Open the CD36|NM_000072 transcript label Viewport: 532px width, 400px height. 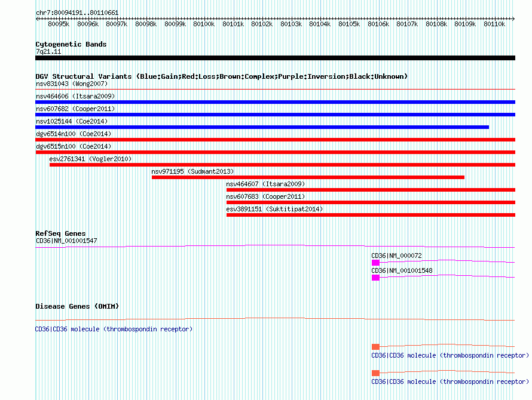(x=397, y=256)
